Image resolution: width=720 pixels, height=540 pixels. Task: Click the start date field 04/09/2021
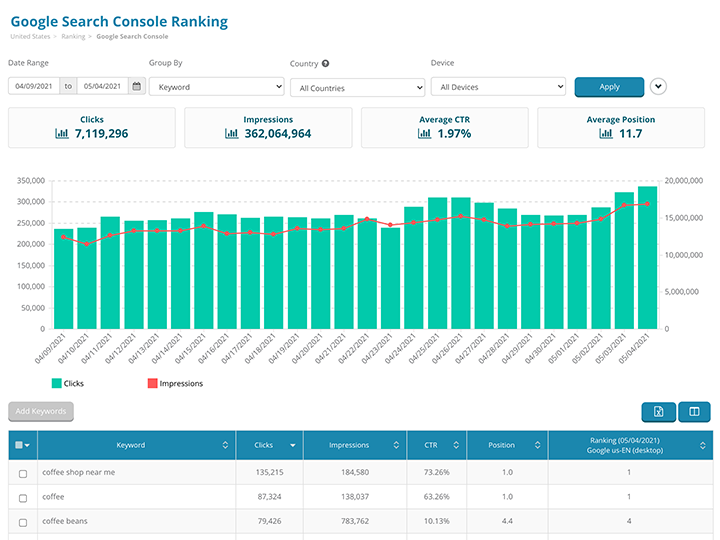34,86
